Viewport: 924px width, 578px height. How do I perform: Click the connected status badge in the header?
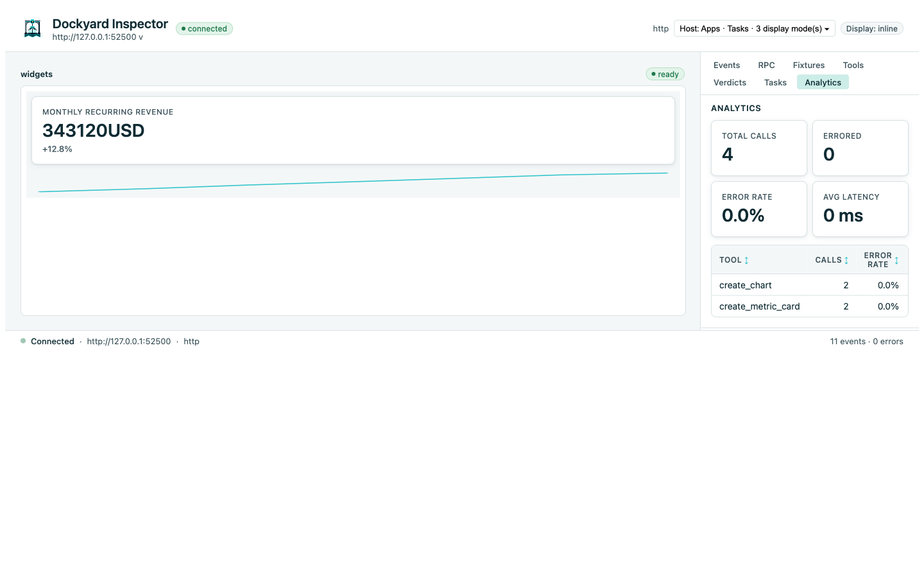point(204,28)
